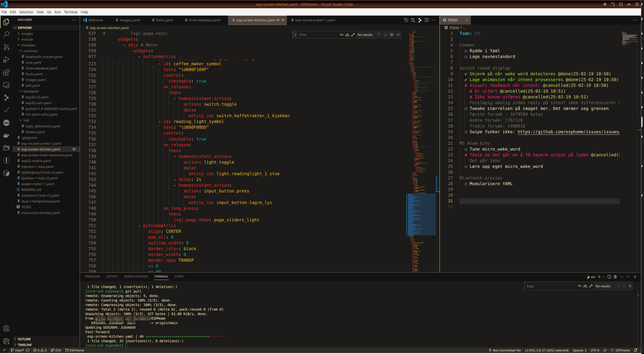
Task: Toggle Match Case in editor Find widget
Action: coord(341,35)
